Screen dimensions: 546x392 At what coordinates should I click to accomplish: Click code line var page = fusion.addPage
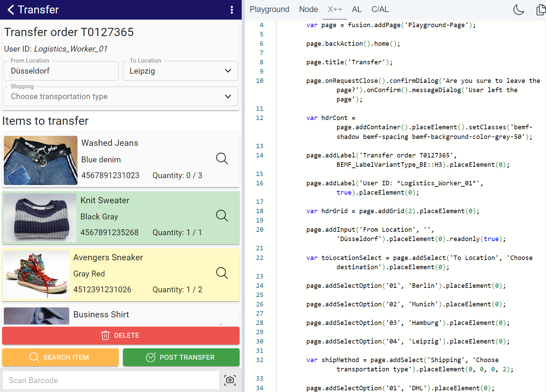click(x=391, y=25)
